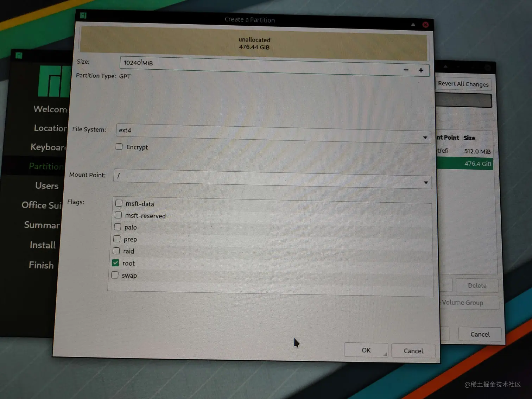Select the 512.0 MiB efi partition row
This screenshot has width=532, height=399.
pos(464,151)
